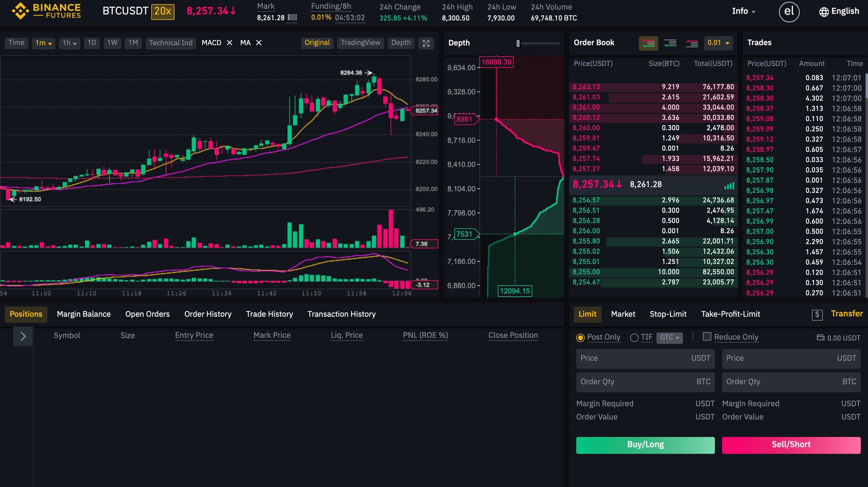Select the Stop-Limit order type
868x487 pixels.
(x=668, y=314)
